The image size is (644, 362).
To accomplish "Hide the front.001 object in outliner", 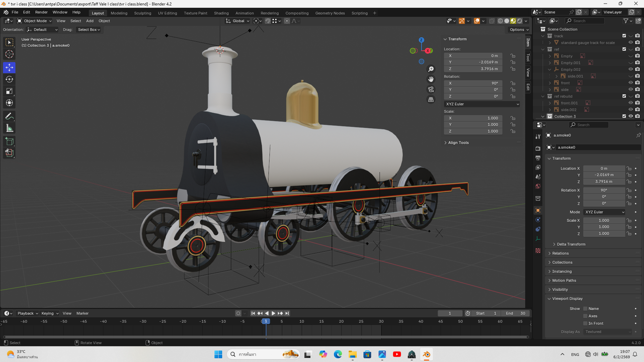I will tap(630, 103).
